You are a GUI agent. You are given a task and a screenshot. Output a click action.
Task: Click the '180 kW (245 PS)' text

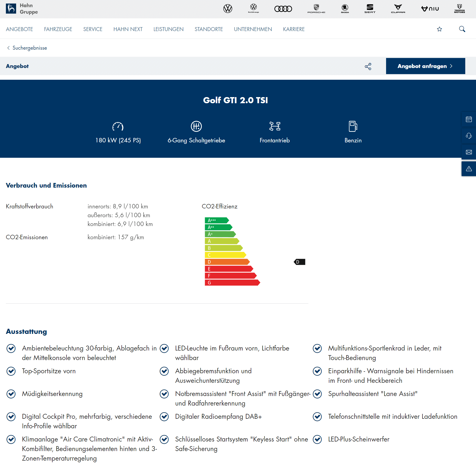pos(118,140)
